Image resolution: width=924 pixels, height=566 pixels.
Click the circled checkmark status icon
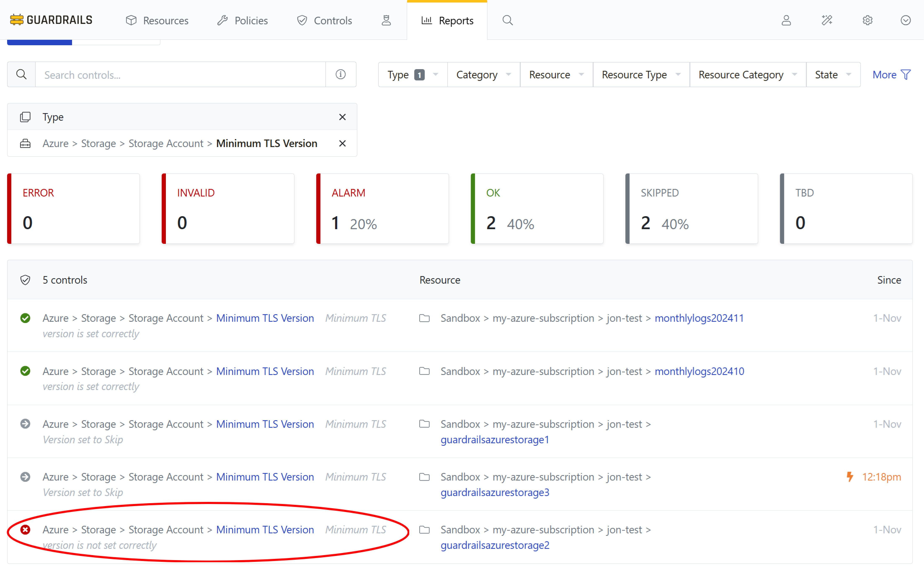905,20
